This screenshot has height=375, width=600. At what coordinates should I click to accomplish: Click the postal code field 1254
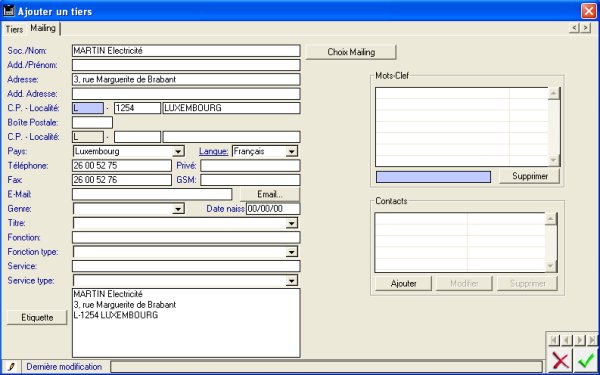coord(137,108)
